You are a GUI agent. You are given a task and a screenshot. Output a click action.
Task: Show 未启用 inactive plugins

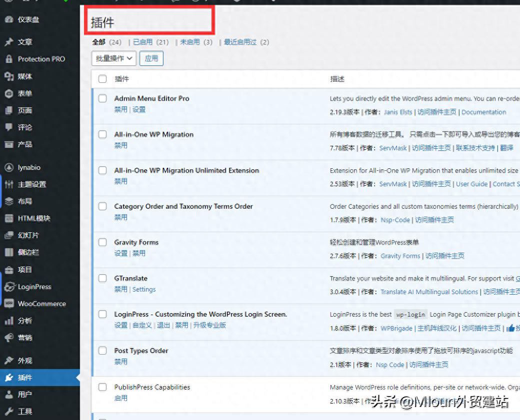[189, 42]
